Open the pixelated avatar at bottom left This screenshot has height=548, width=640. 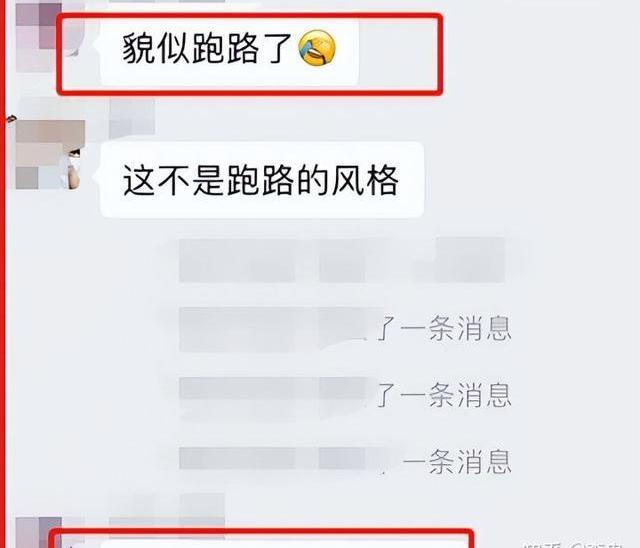click(39, 532)
